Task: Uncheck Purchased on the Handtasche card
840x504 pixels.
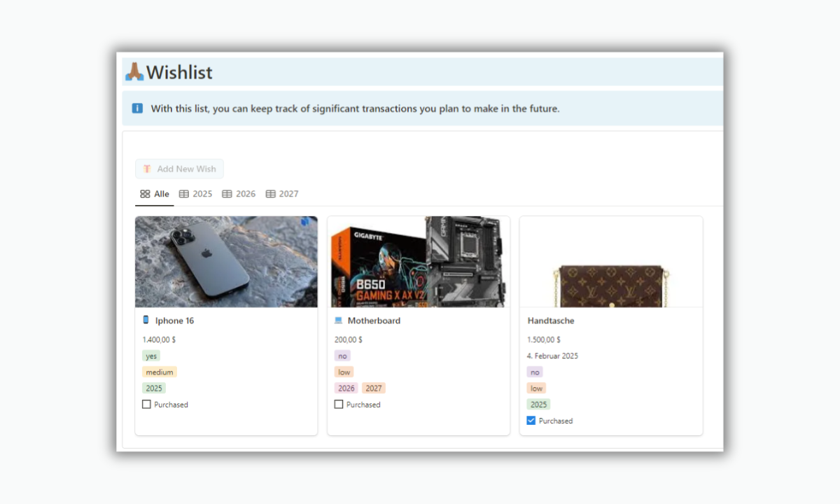Action: pos(531,421)
